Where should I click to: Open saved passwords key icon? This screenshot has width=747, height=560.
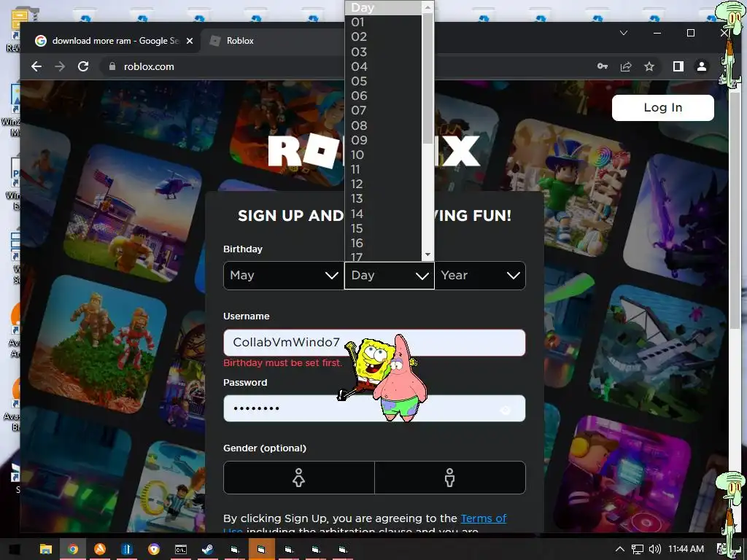602,66
